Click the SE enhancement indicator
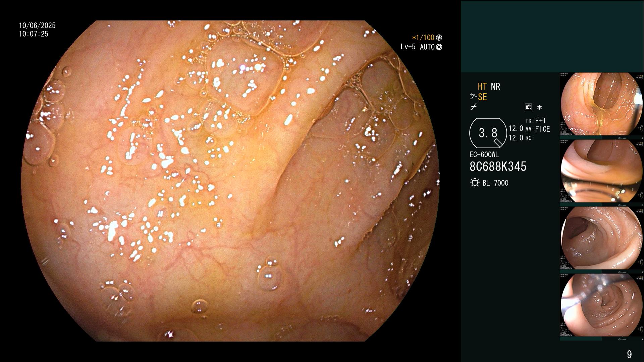Screen dimensions: 644x362 pos(482,97)
